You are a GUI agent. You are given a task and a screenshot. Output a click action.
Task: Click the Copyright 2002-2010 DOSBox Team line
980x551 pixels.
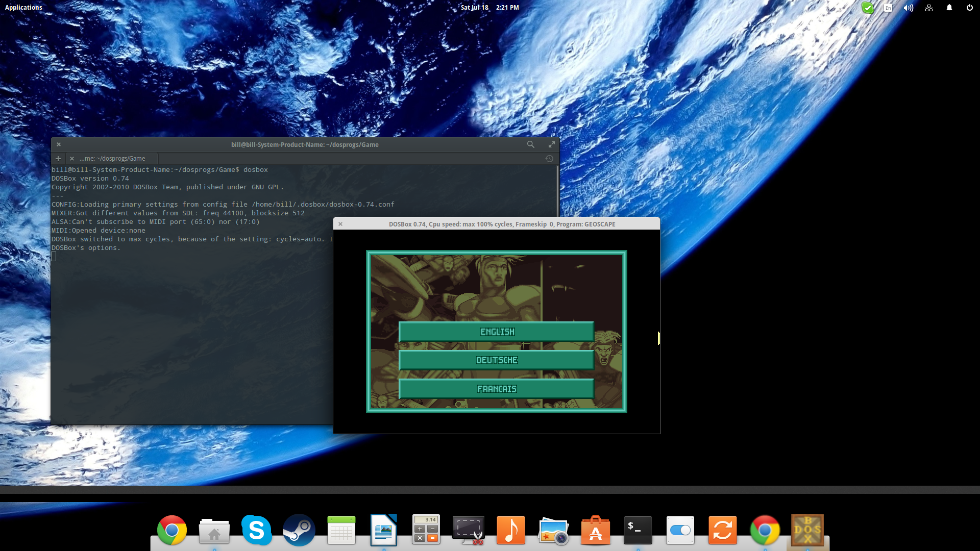click(x=168, y=187)
